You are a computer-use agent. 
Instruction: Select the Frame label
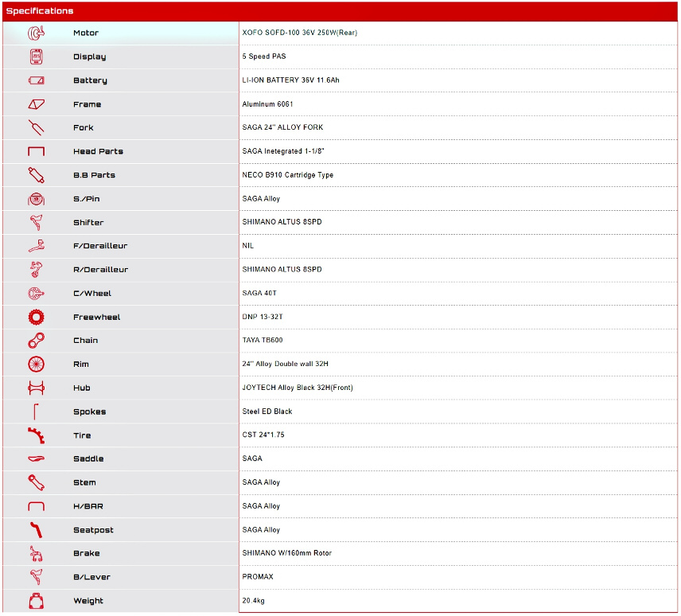click(87, 104)
